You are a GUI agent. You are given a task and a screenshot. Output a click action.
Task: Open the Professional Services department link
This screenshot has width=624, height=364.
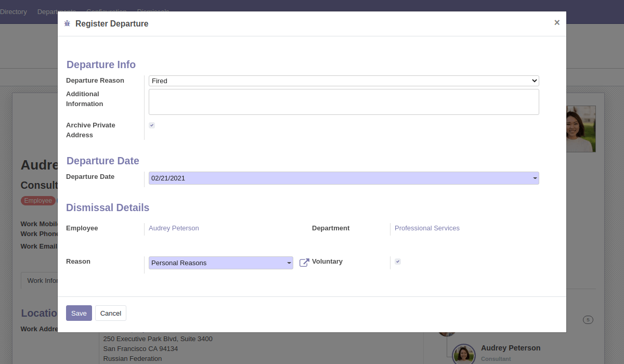427,228
